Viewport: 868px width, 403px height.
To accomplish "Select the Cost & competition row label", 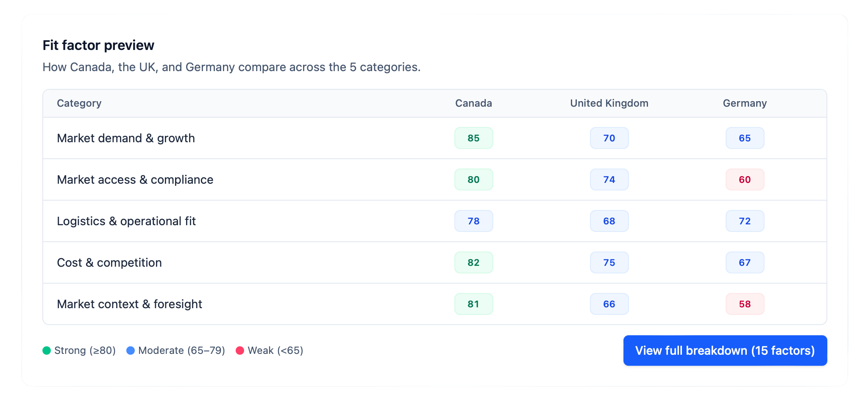I will [109, 262].
